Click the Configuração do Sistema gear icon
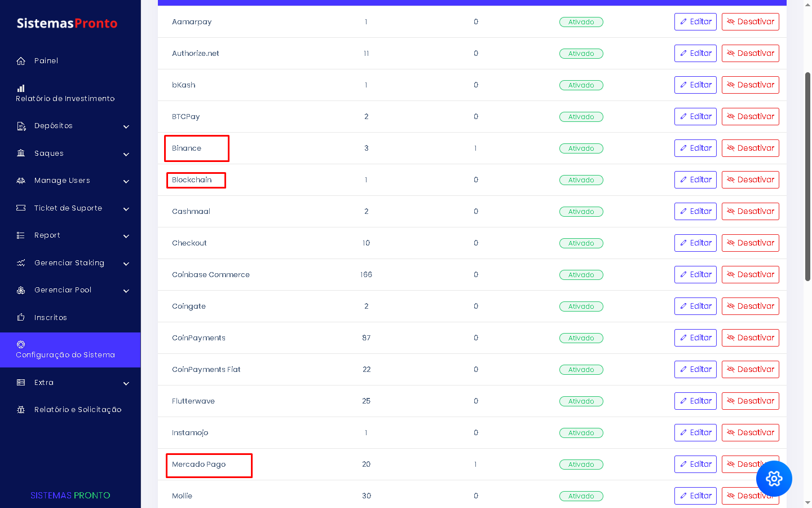Screen dimensions: 812x508 pos(21,344)
